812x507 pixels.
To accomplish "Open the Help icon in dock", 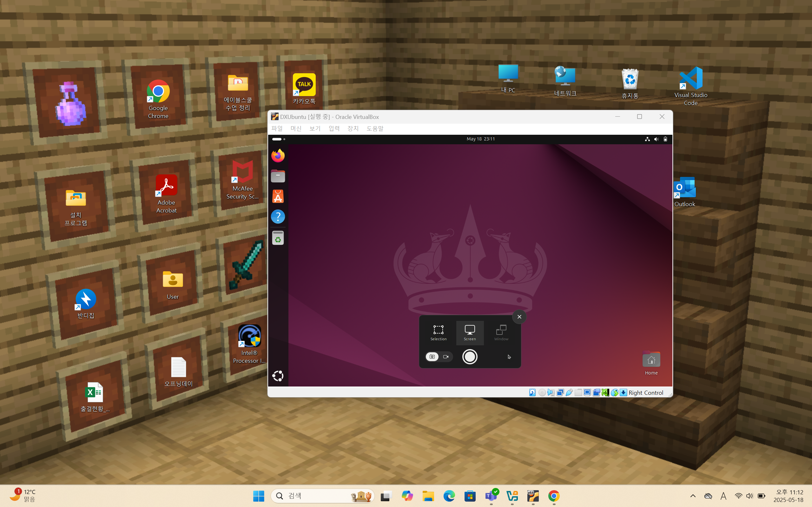I will (278, 217).
